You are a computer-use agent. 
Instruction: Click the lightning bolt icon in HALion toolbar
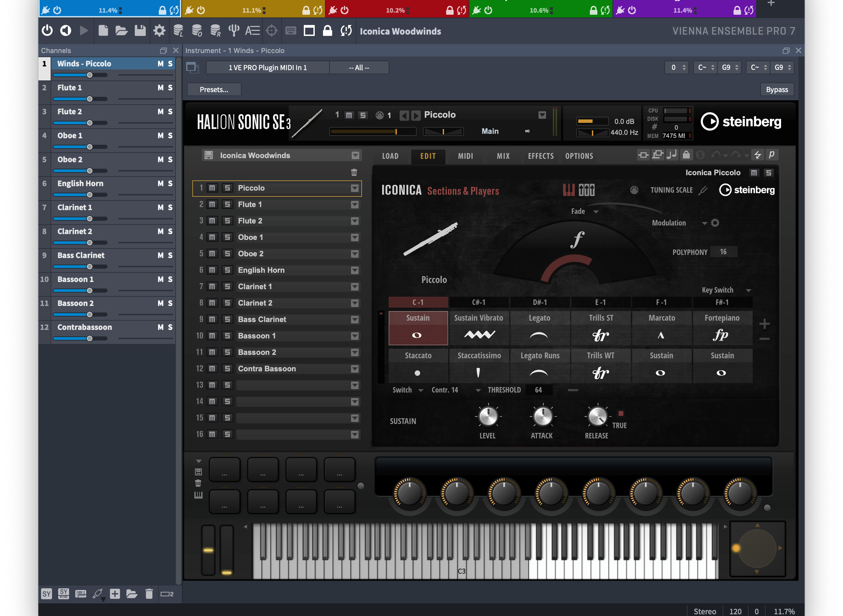(x=757, y=155)
